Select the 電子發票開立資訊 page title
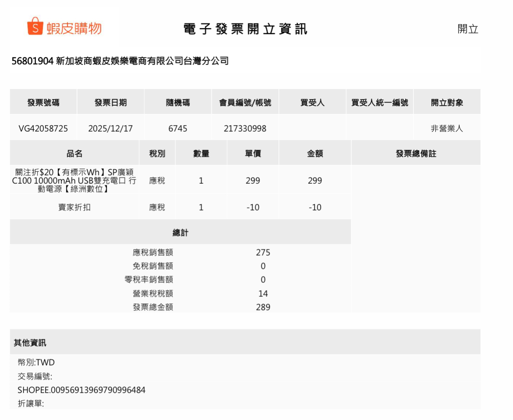This screenshot has width=513, height=420. [x=246, y=29]
